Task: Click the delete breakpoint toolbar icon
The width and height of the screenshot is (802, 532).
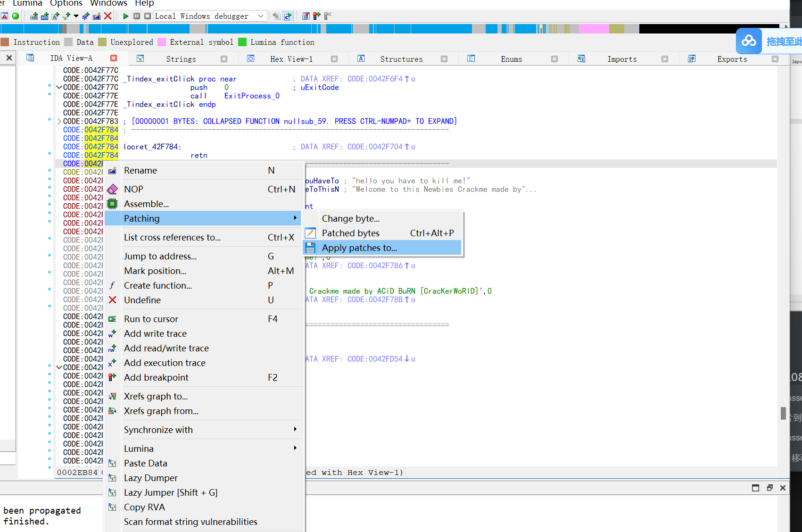Action: (x=328, y=16)
